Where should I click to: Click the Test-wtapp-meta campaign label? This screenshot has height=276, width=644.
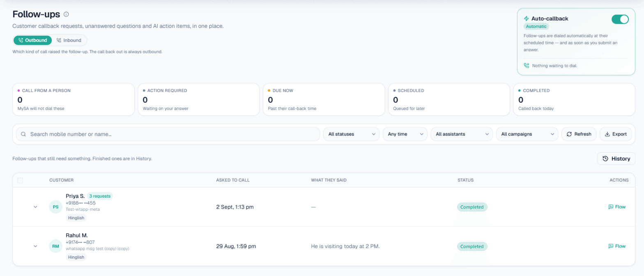click(x=83, y=209)
